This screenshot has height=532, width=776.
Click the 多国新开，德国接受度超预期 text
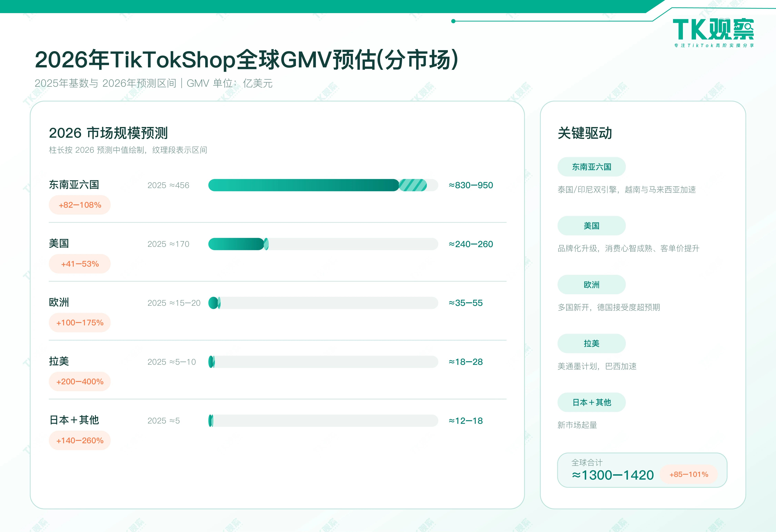click(x=609, y=307)
